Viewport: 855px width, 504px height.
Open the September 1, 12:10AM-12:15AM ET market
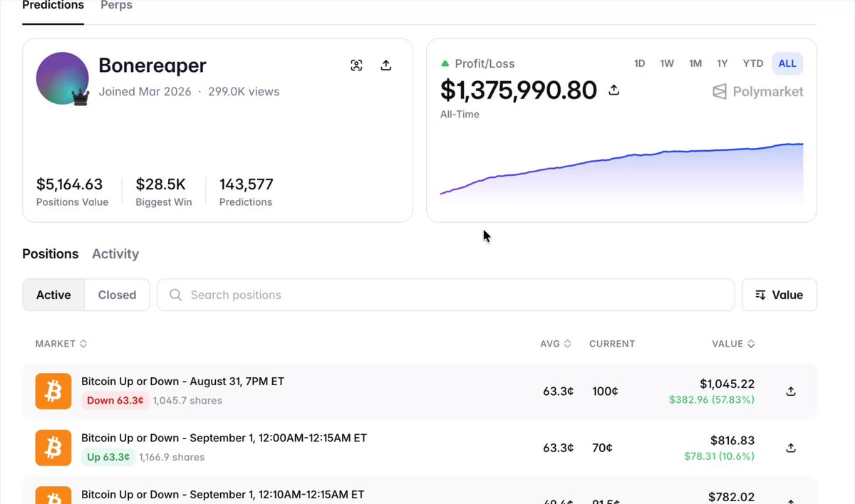tap(222, 494)
